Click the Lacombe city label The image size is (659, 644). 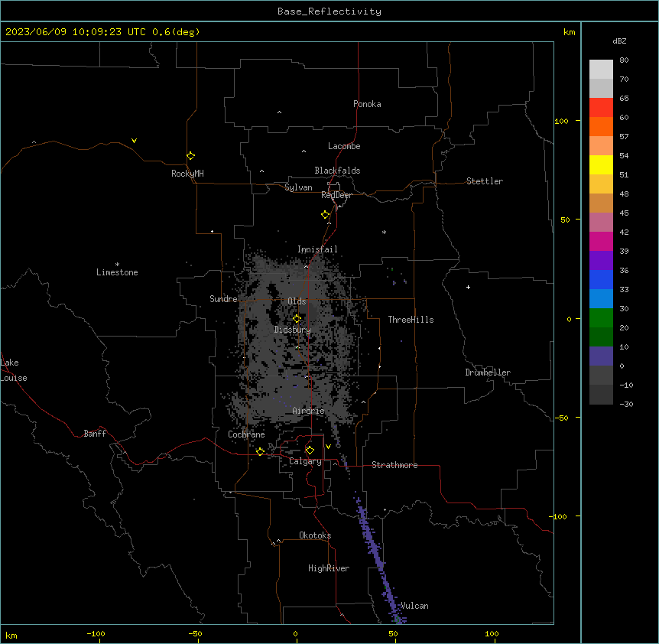point(344,146)
